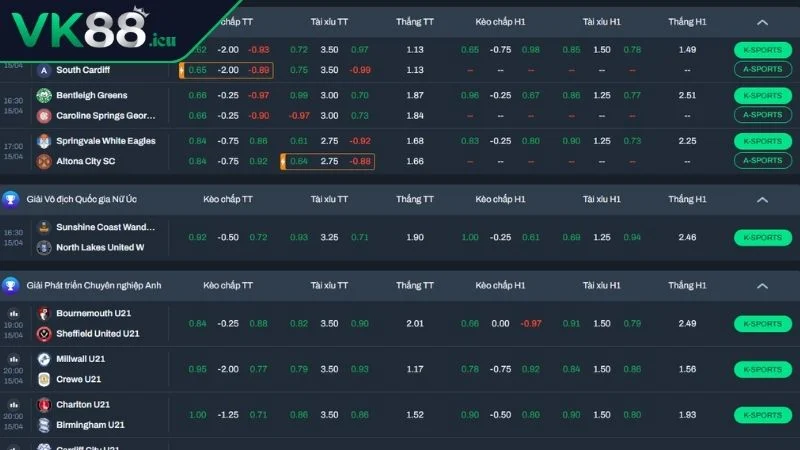This screenshot has width=800, height=450.
Task: Open Springvale White Eagles team name
Action: 106,141
